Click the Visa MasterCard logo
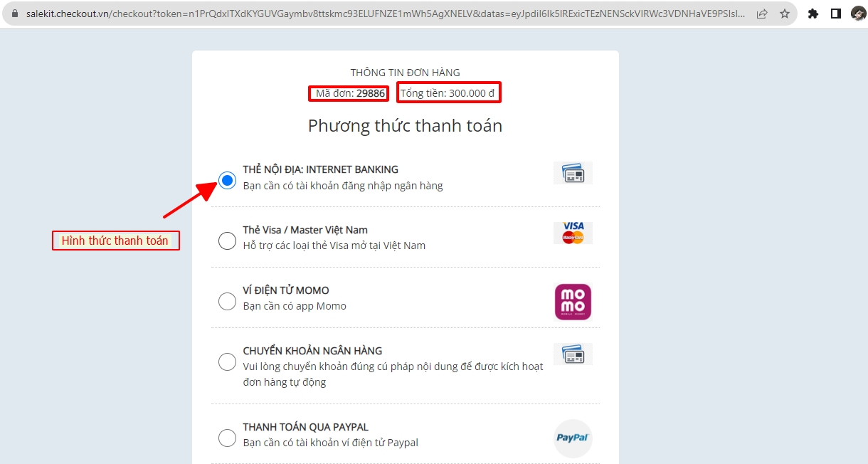Viewport: 868px width, 464px height. [x=573, y=233]
